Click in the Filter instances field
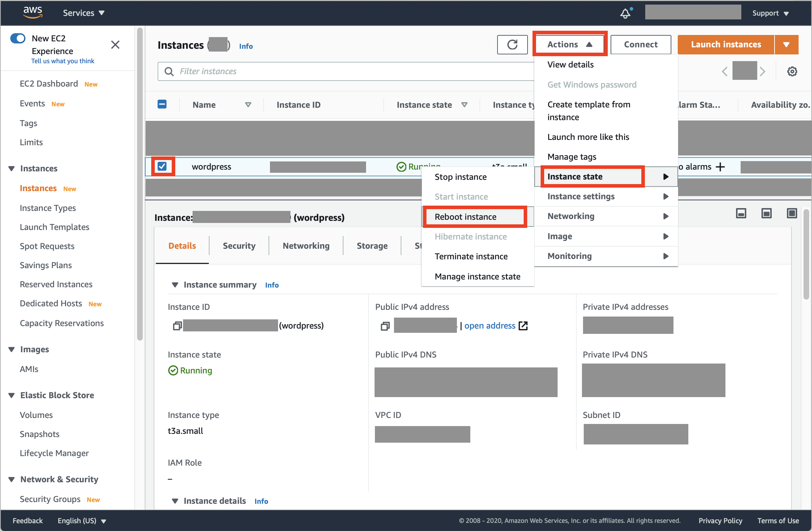This screenshot has width=812, height=531. (346, 72)
